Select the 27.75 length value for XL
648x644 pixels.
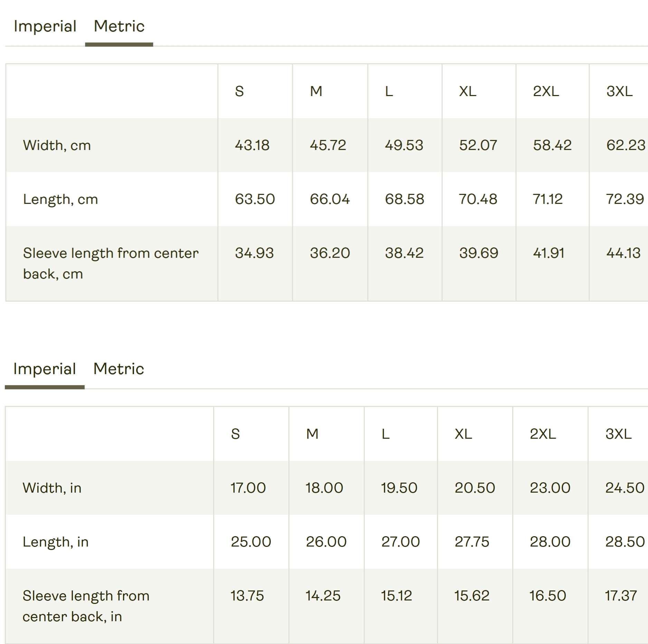pyautogui.click(x=472, y=542)
